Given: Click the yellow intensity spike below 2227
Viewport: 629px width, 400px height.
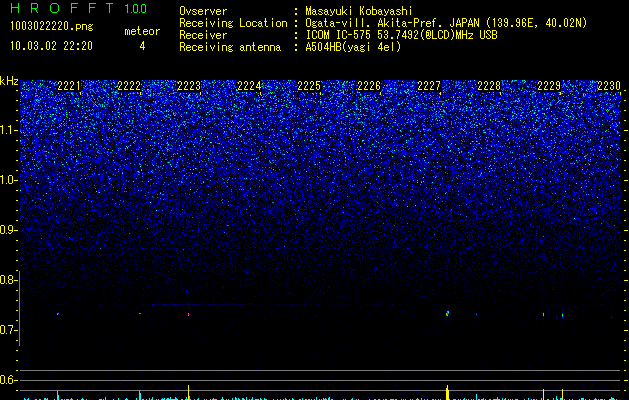Looking at the screenshot, I should coord(447,392).
